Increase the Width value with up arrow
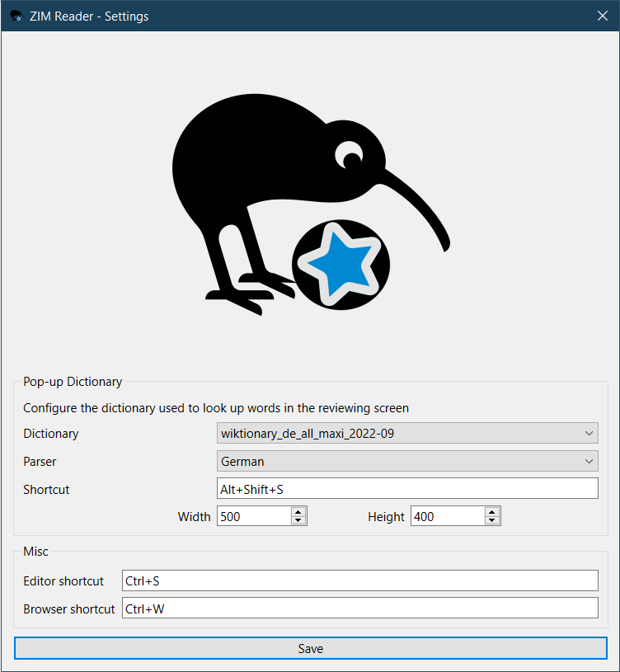 [x=298, y=512]
